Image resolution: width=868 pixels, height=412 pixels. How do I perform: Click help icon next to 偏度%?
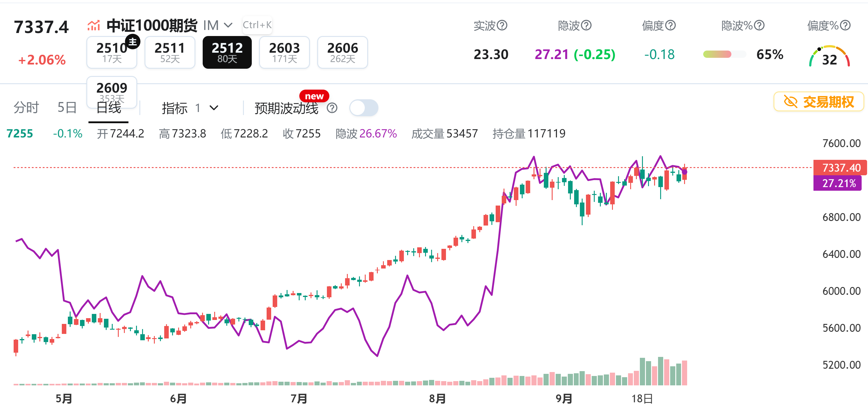tap(845, 25)
